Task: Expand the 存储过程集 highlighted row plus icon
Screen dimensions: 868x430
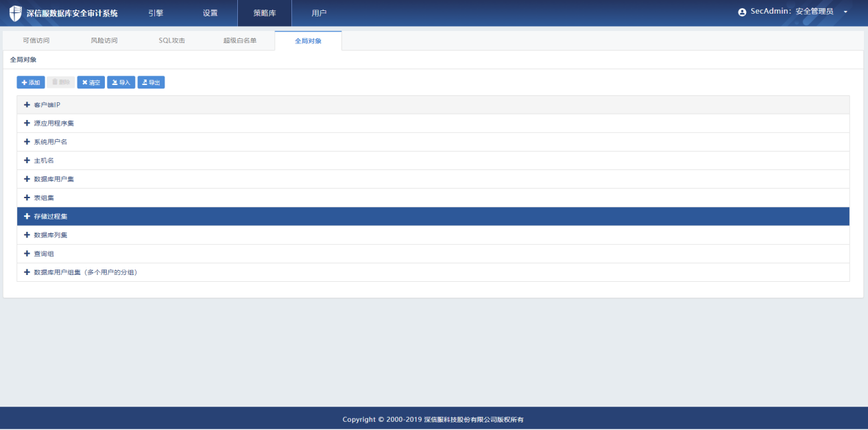Action: tap(27, 217)
